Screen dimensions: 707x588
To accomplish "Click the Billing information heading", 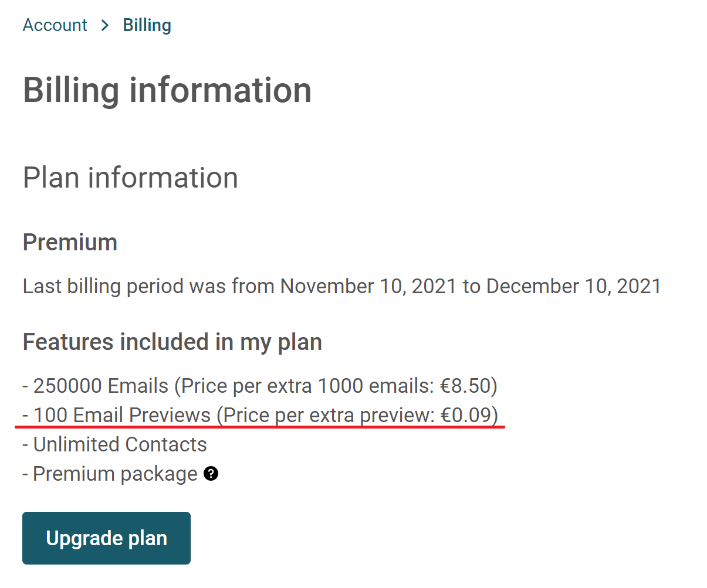I will [x=167, y=90].
